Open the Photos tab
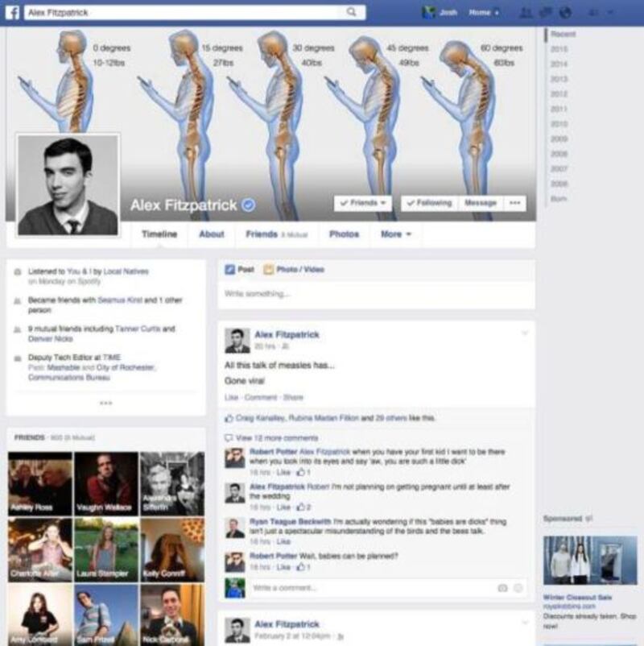644x646 pixels. click(344, 234)
